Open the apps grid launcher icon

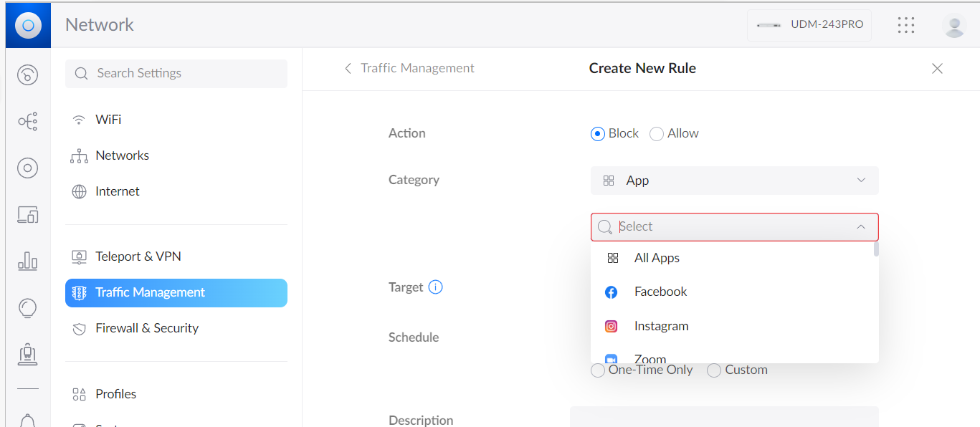click(x=906, y=25)
